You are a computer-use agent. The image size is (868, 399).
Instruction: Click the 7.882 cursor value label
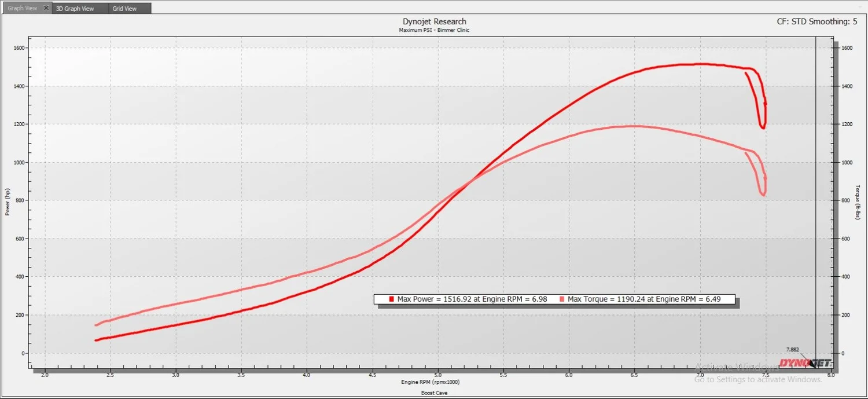pos(793,350)
